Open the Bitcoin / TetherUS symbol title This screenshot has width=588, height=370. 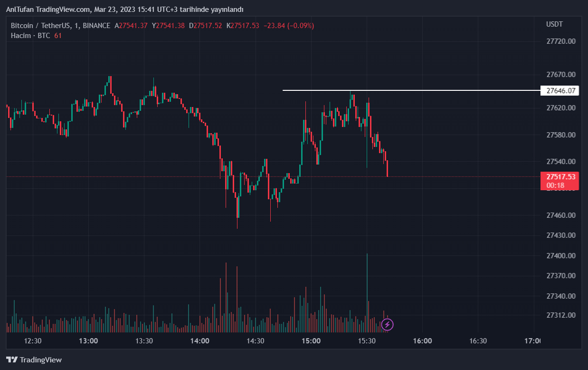[42, 26]
